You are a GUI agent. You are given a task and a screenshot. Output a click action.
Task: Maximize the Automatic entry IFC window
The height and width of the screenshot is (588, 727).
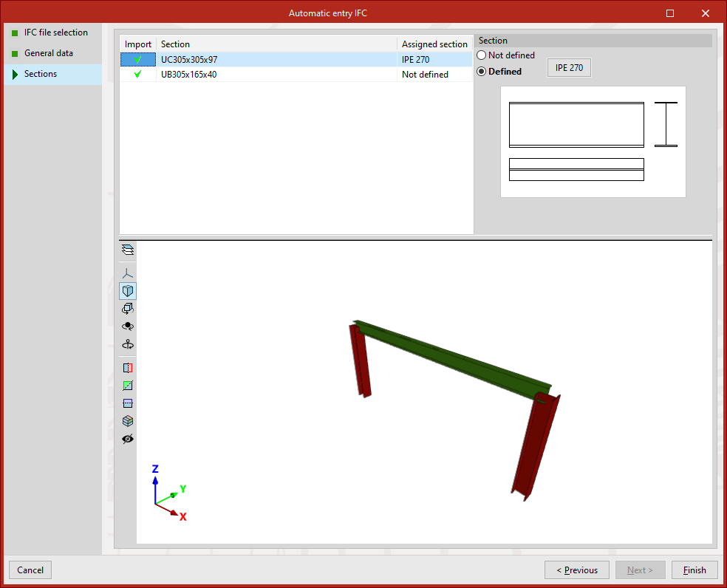point(670,13)
